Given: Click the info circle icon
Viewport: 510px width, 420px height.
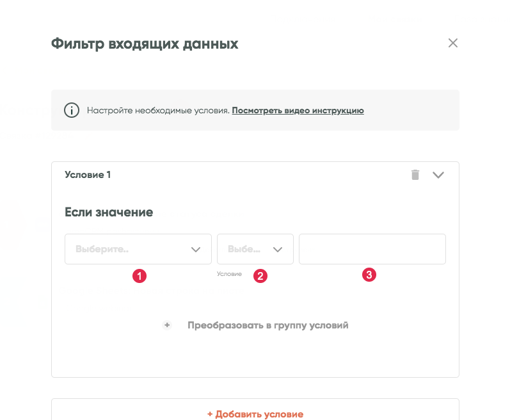Looking at the screenshot, I should [72, 110].
